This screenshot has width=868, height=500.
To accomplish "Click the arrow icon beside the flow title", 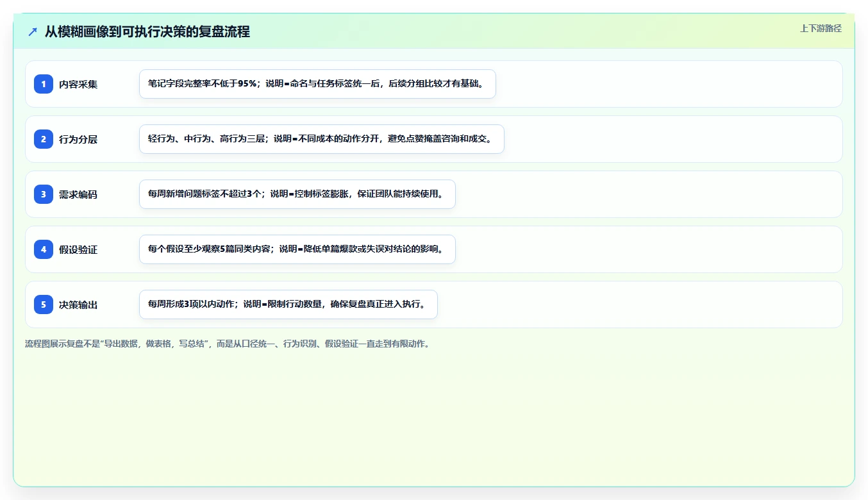I will pyautogui.click(x=33, y=31).
